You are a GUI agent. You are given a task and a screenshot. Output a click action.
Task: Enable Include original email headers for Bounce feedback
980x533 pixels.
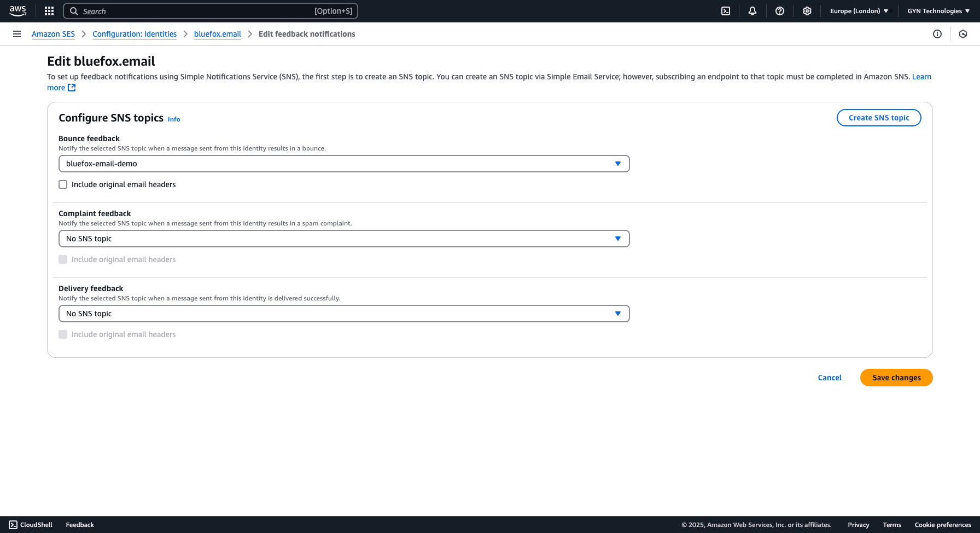(63, 184)
